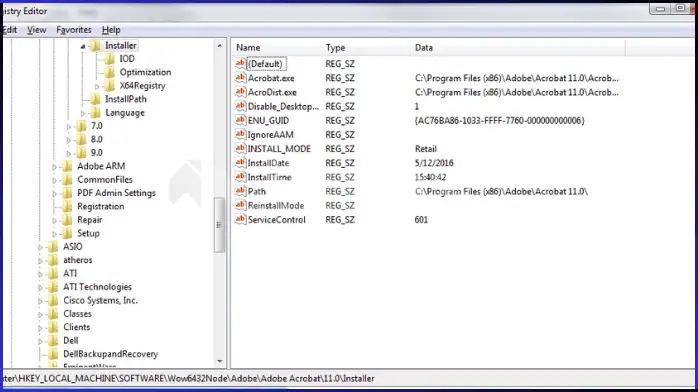698x392 pixels.
Task: Expand the Repair key
Action: pyautogui.click(x=54, y=221)
